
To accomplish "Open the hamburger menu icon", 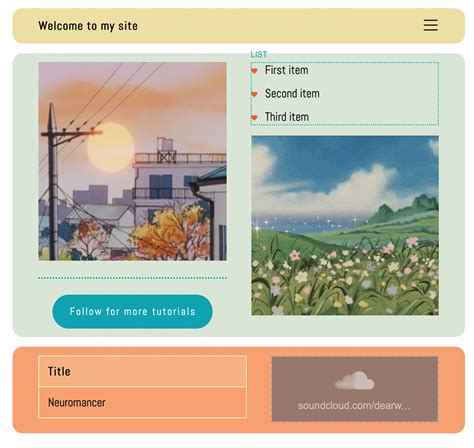I will [430, 25].
